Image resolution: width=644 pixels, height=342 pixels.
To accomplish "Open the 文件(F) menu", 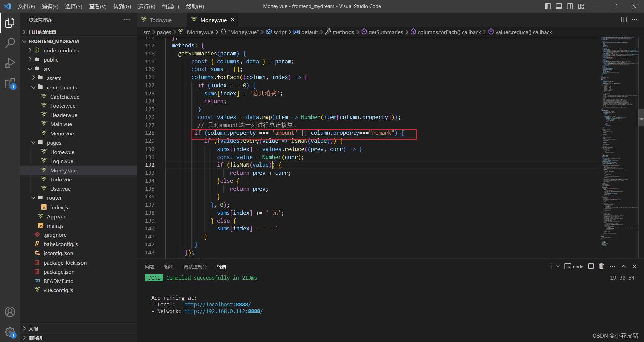I will [x=26, y=6].
